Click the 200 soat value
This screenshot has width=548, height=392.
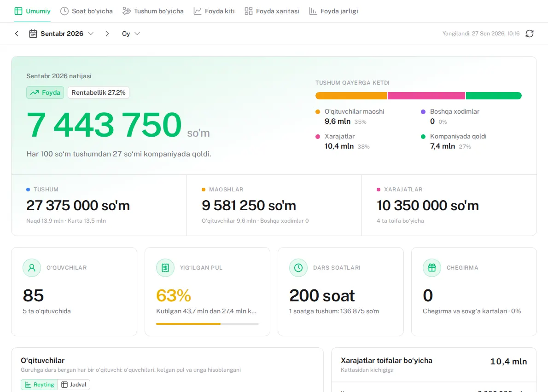(x=322, y=296)
